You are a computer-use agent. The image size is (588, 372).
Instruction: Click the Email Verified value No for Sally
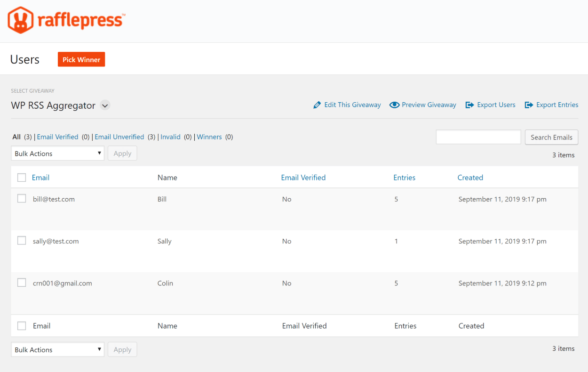coord(286,241)
